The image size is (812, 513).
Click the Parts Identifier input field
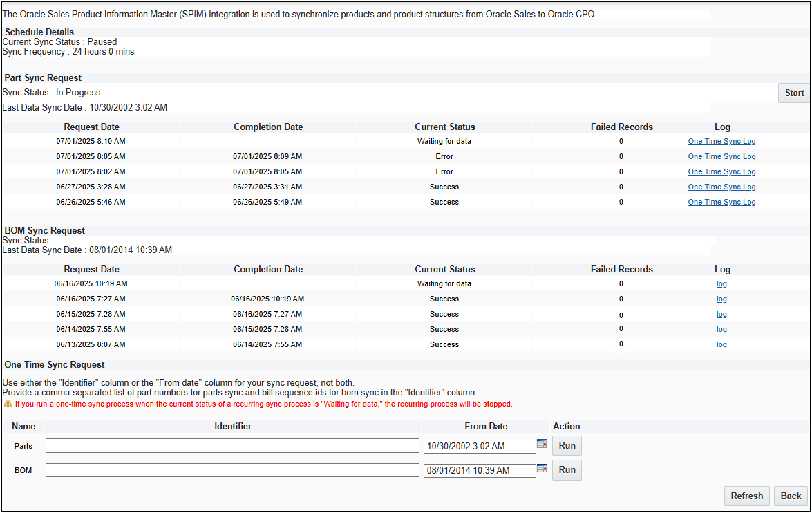[232, 445]
